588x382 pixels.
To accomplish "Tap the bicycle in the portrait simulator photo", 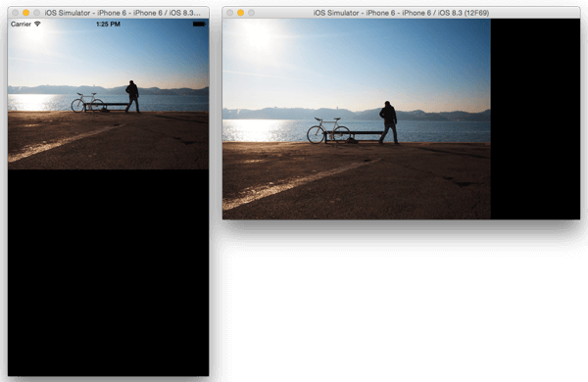I will click(87, 102).
